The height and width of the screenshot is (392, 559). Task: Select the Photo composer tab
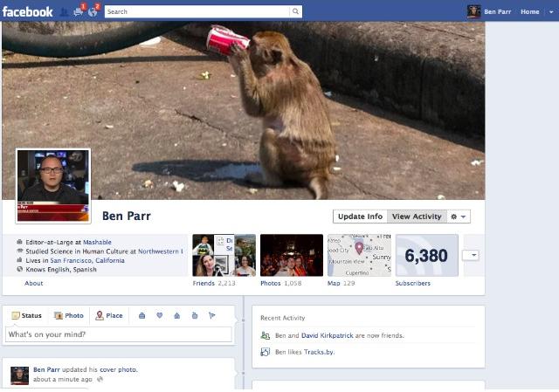coord(69,315)
